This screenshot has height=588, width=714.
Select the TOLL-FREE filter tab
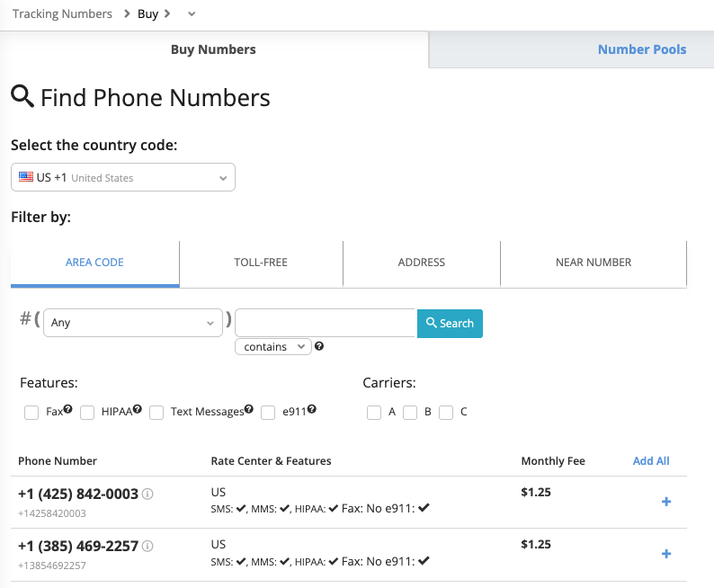tap(261, 263)
